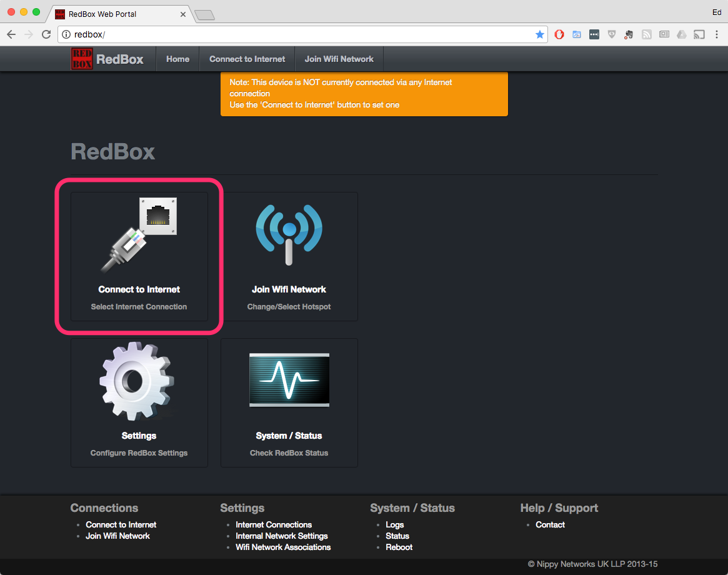
Task: Click the Google Drive extension icon
Action: tap(682, 34)
